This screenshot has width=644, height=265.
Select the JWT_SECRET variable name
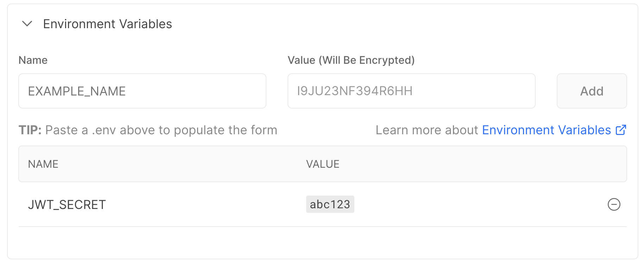[67, 204]
